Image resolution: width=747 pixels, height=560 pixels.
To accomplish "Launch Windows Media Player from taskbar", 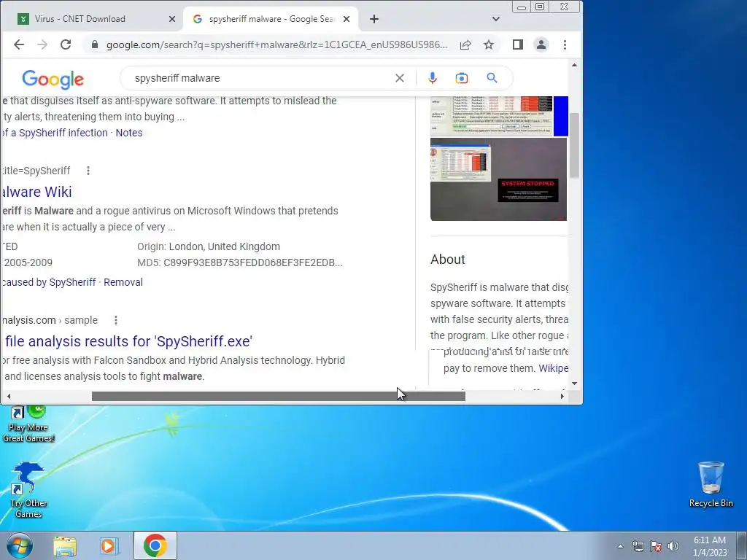I will pos(109,545).
